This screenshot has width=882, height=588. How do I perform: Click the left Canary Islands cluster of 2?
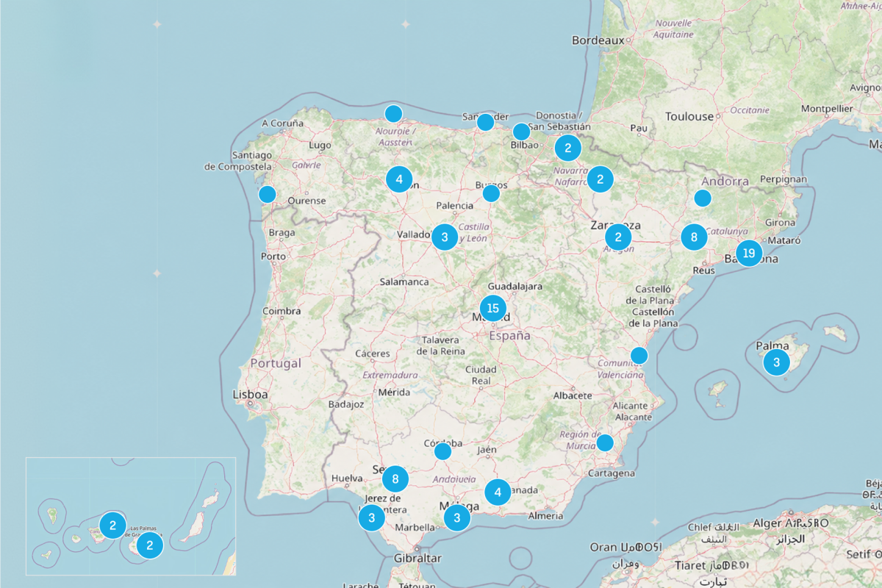(112, 526)
